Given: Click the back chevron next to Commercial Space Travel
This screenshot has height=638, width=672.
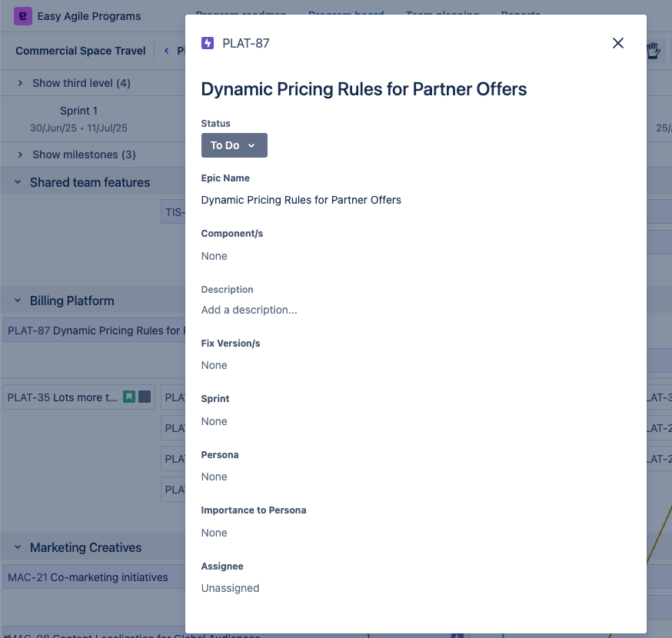Looking at the screenshot, I should [166, 51].
